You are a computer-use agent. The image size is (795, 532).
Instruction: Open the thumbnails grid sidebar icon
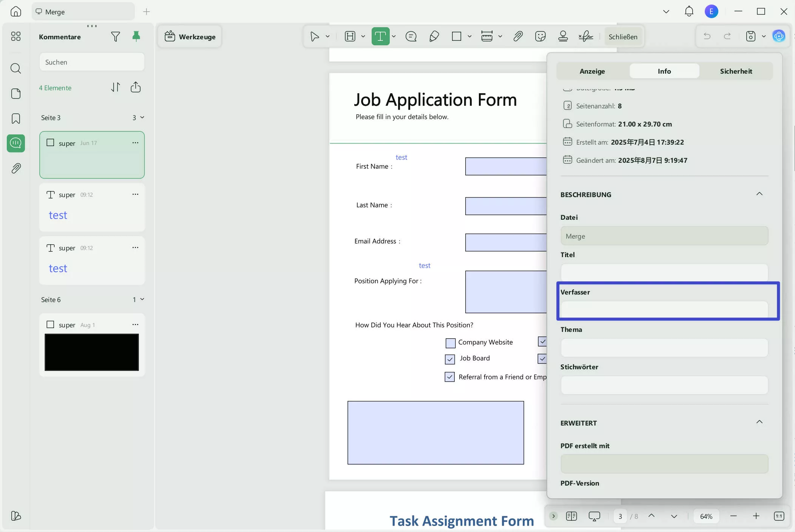tap(15, 36)
